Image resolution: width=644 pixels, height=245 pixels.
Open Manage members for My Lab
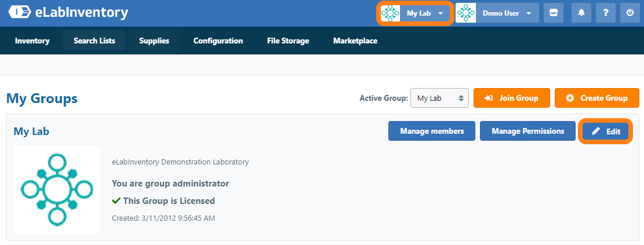point(431,131)
